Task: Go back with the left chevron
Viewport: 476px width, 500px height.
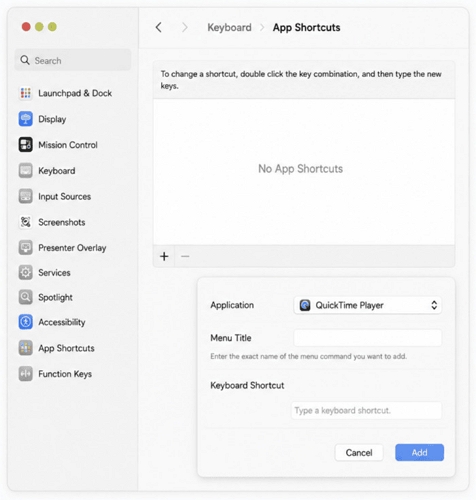Action: 159,27
